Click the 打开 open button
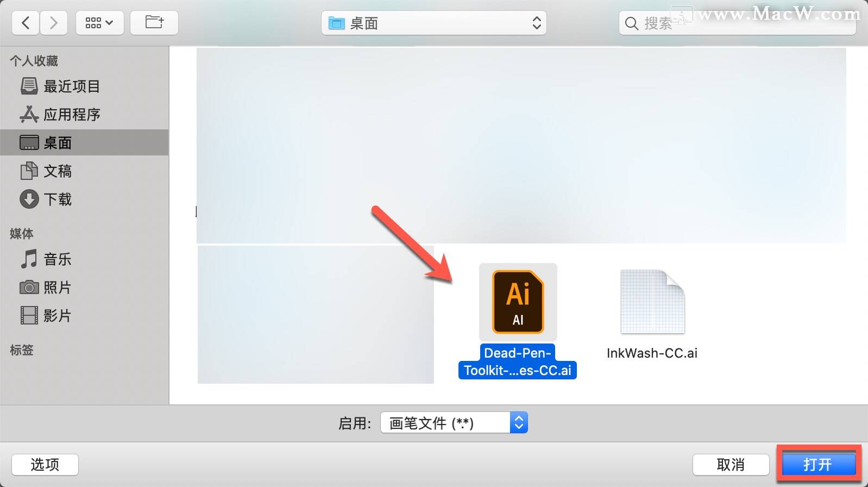Image resolution: width=868 pixels, height=487 pixels. click(x=819, y=465)
